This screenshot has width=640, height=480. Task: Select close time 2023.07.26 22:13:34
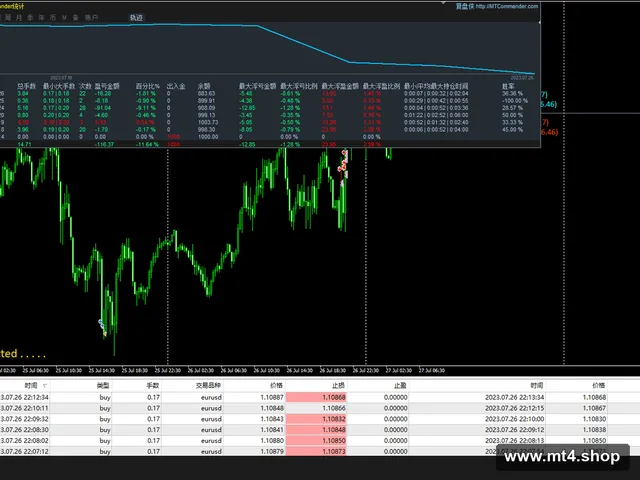(514, 397)
